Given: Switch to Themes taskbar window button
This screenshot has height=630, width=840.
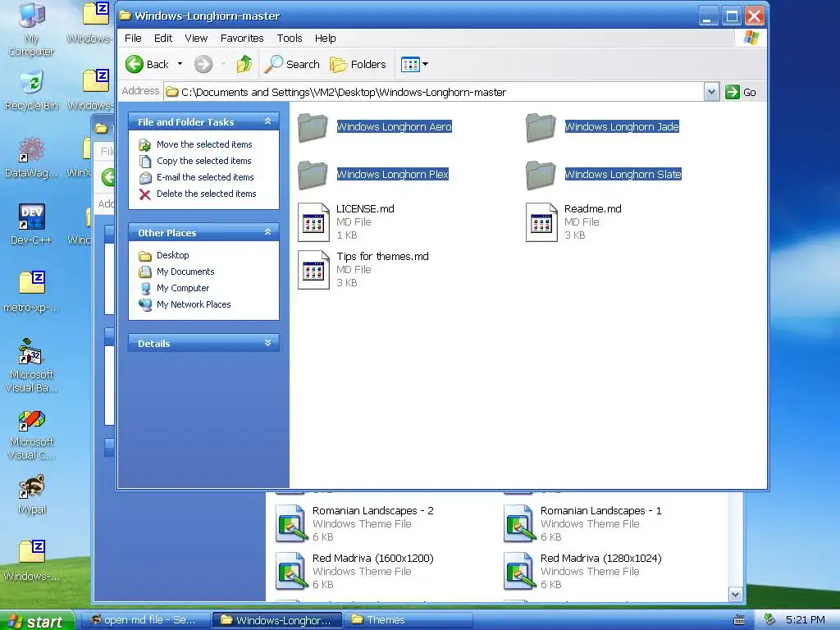Looking at the screenshot, I should pos(407,620).
